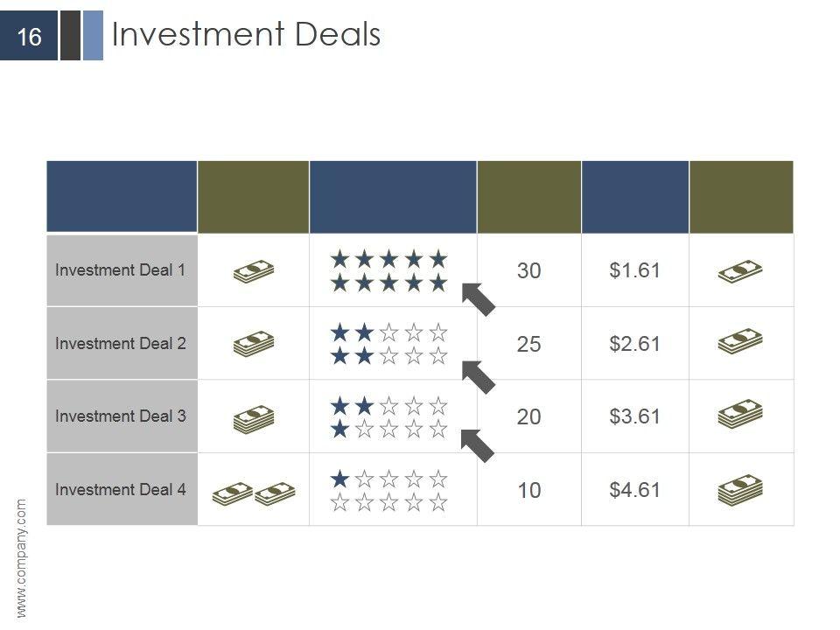The height and width of the screenshot is (630, 840).
Task: Click the left money stack in Investment Deal 2 row
Action: tap(254, 343)
